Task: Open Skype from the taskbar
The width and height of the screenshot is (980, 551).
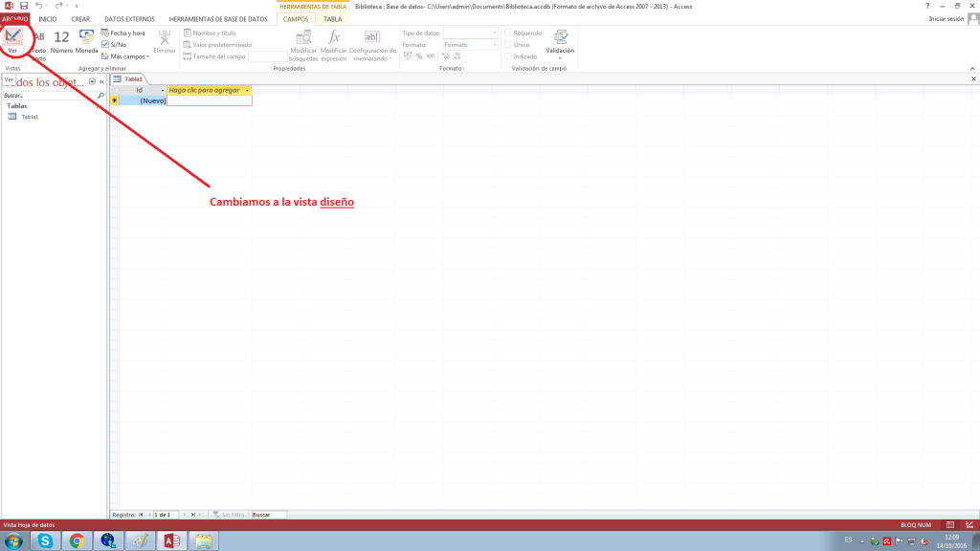Action: [x=45, y=541]
